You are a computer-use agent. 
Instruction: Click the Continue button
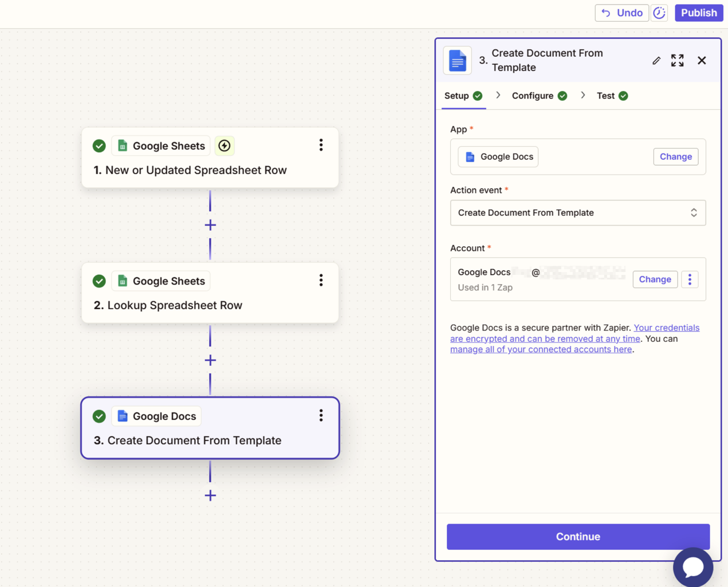pyautogui.click(x=578, y=537)
